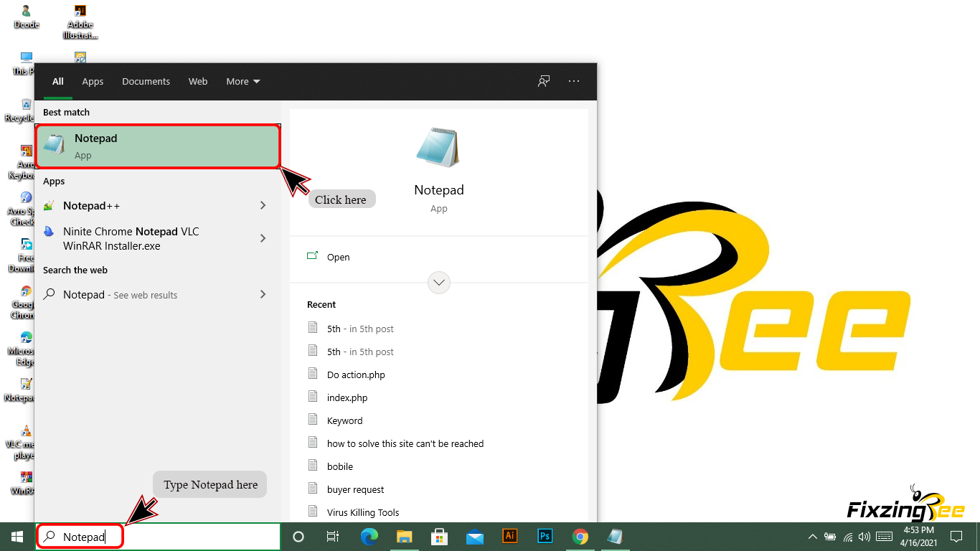Open the three-dot options menu in search

[x=574, y=81]
